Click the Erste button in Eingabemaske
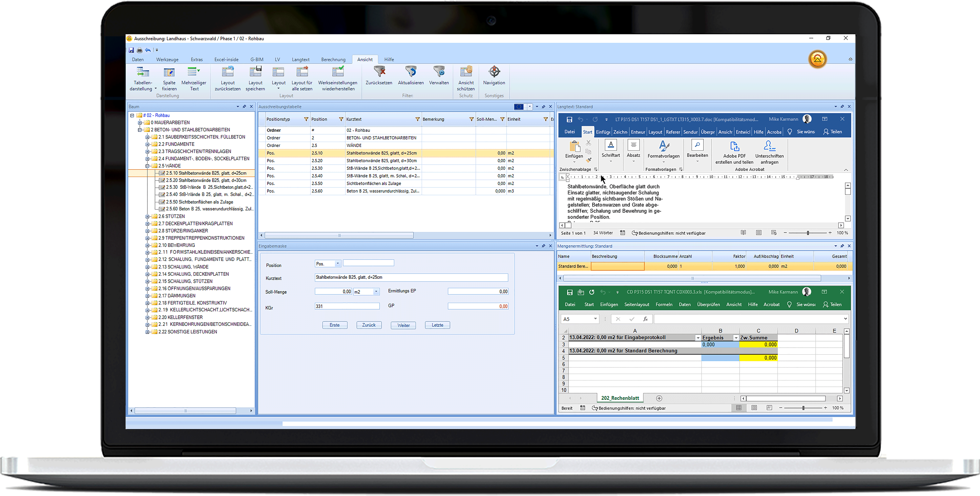Image resolution: width=980 pixels, height=496 pixels. pyautogui.click(x=335, y=325)
